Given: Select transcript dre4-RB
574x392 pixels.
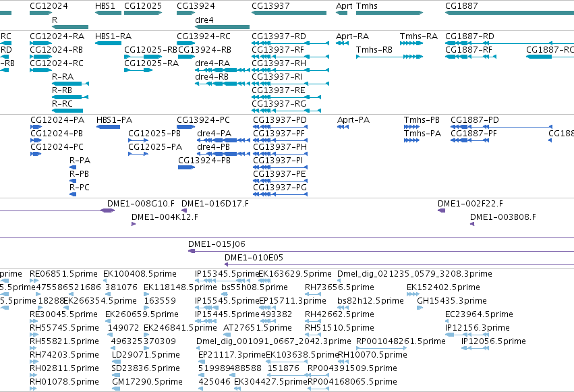Looking at the screenshot, I should (212, 77).
